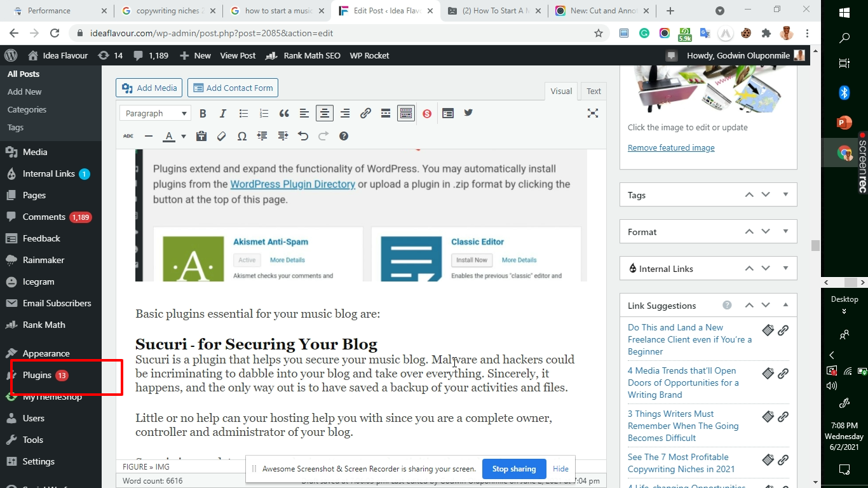This screenshot has width=868, height=488.
Task: Click the Add Contact Form button
Action: [233, 88]
